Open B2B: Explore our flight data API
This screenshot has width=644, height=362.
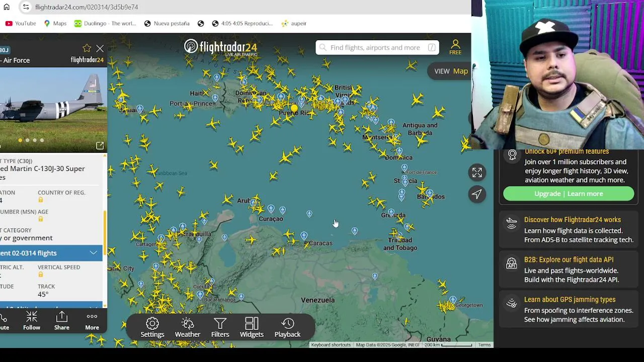569,259
